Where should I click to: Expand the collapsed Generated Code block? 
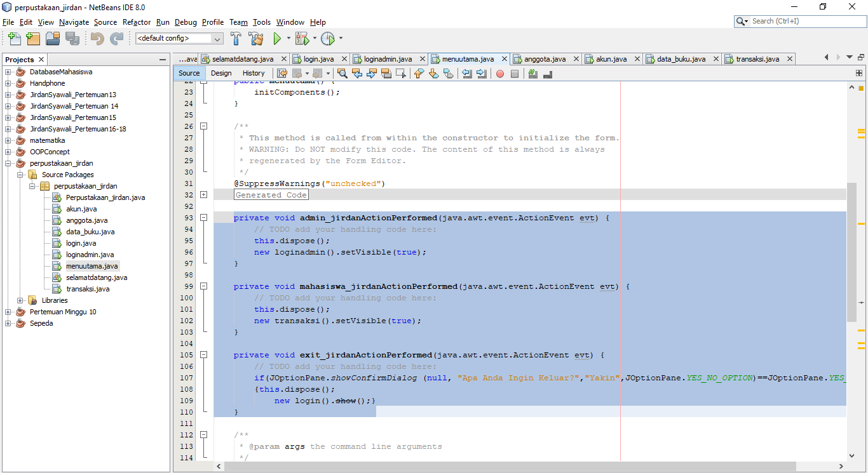(x=203, y=194)
